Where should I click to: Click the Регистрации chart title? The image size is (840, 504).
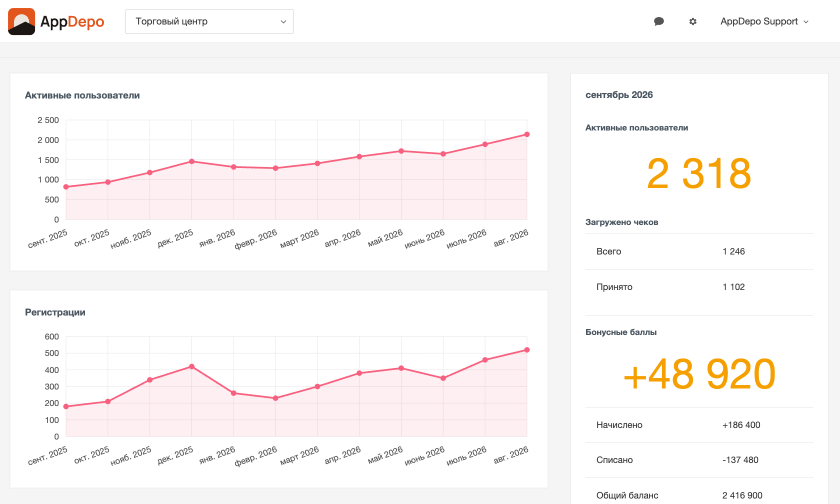coord(55,312)
